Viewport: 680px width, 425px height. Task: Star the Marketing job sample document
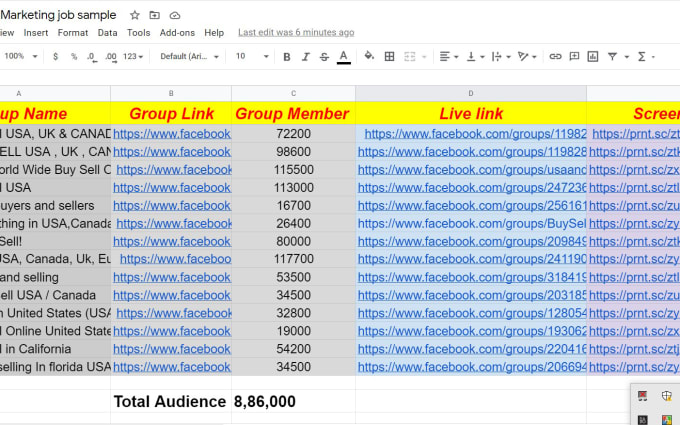click(134, 15)
